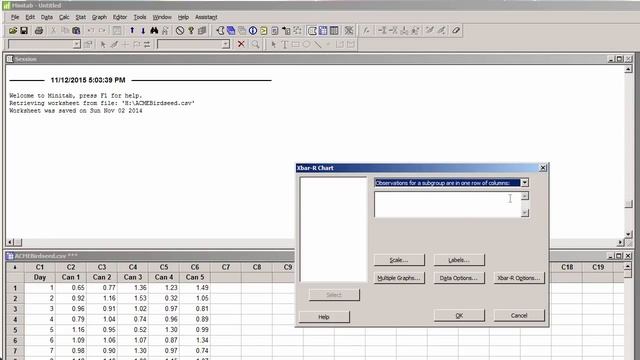Click the session timestamp 11/12/2015 5:03:39 PM
This screenshot has height=360, width=640.
tap(88, 80)
